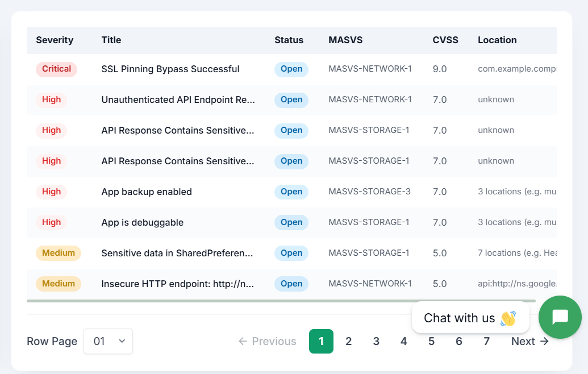Open Sensitive data in SharedPreferences finding
Image resolution: width=588 pixels, height=374 pixels.
(177, 253)
